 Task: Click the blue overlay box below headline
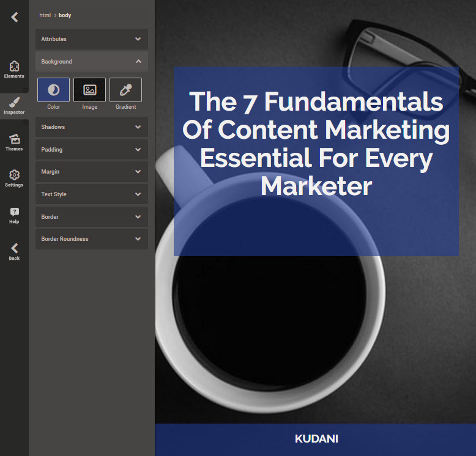316,227
